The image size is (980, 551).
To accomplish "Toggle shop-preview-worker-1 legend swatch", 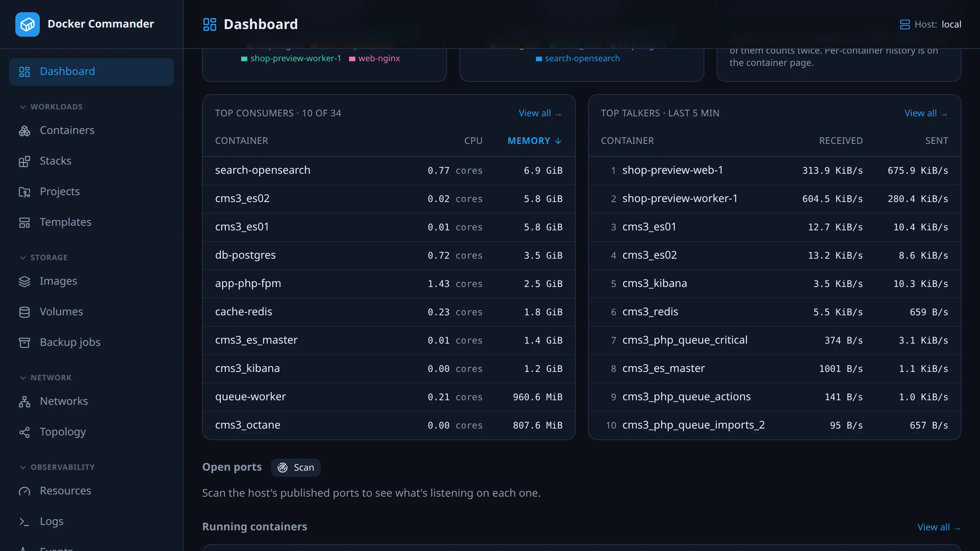I will click(244, 59).
